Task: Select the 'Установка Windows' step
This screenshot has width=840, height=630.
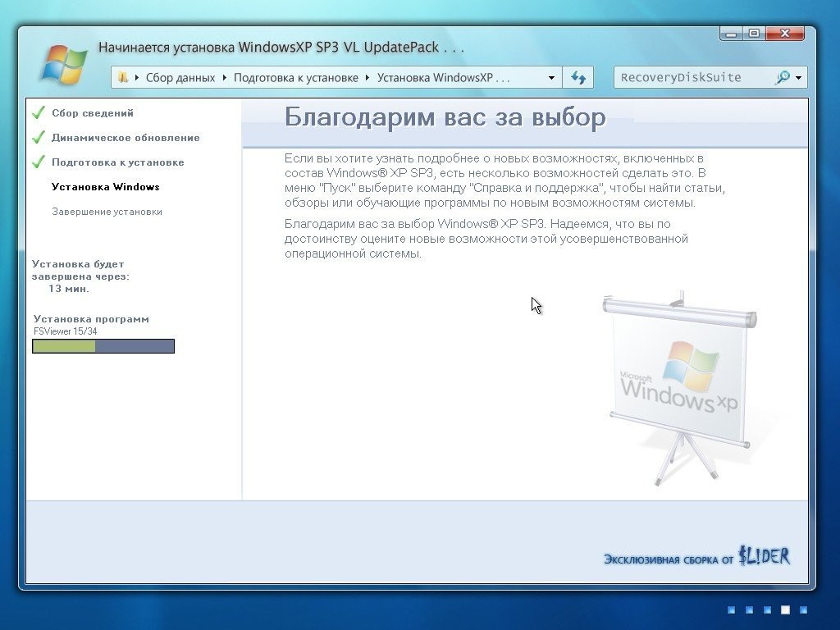Action: coord(106,187)
